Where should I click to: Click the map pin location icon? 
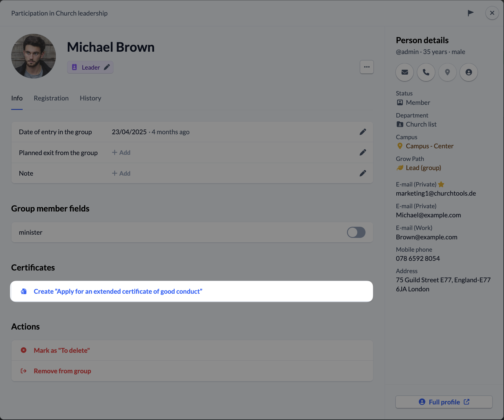[x=448, y=72]
